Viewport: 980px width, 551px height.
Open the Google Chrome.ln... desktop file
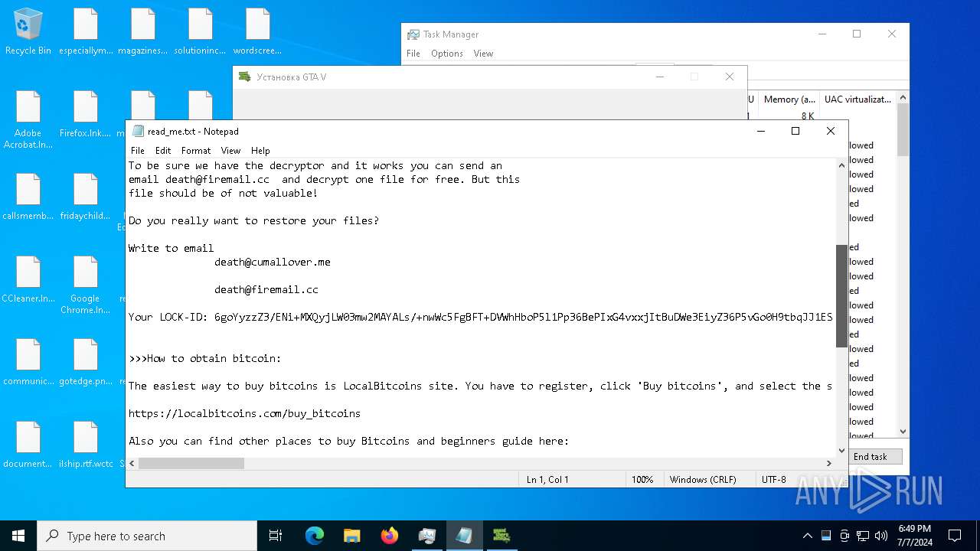[x=86, y=285]
